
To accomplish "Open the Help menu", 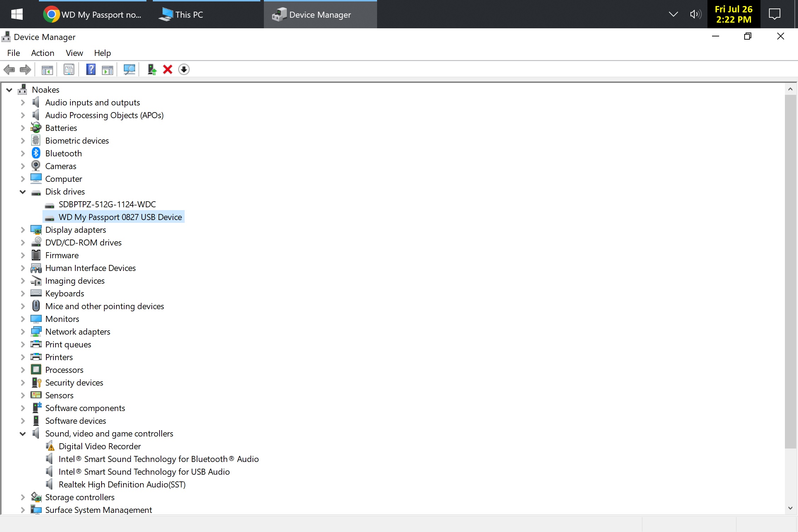I will tap(102, 53).
